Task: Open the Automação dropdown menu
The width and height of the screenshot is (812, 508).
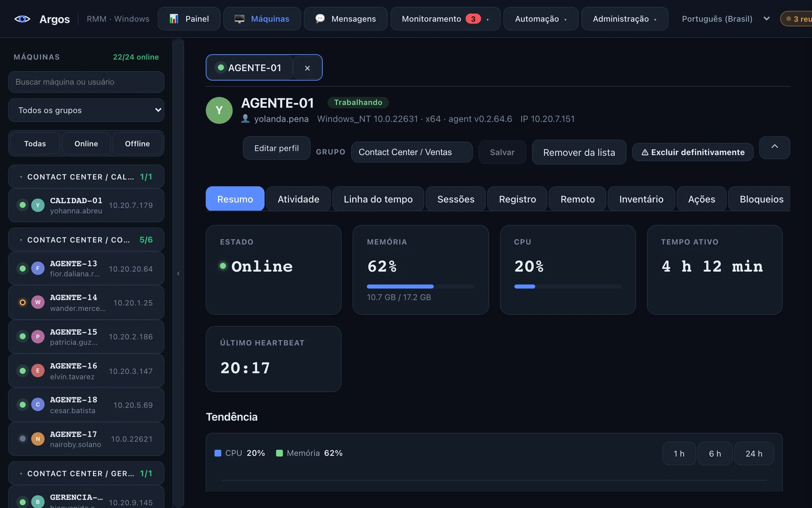Action: click(x=541, y=19)
